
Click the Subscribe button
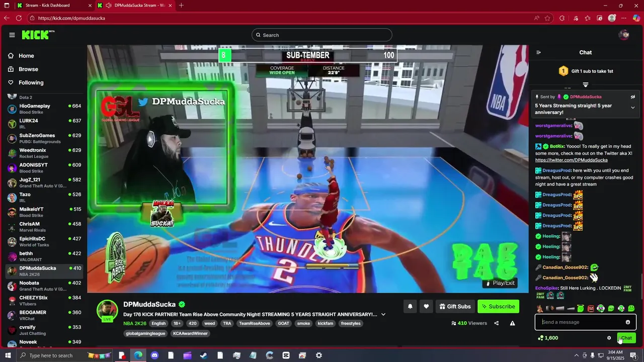(498, 307)
